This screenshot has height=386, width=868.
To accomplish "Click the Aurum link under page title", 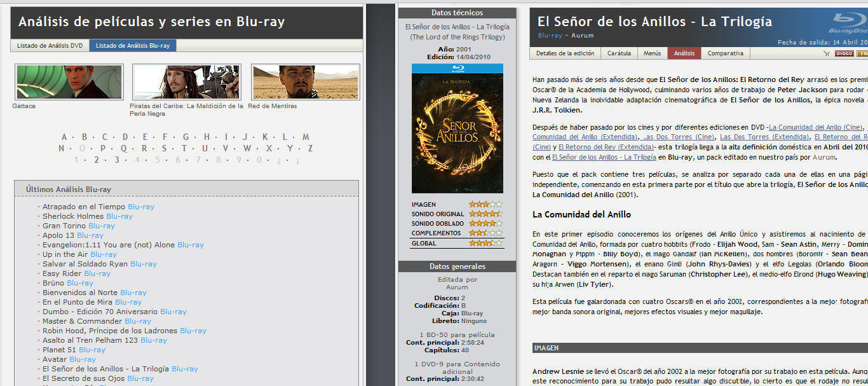I will click(583, 36).
